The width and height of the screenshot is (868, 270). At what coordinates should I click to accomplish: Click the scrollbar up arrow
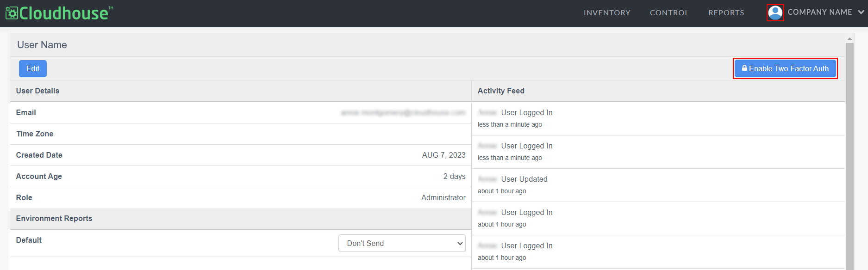coord(849,38)
